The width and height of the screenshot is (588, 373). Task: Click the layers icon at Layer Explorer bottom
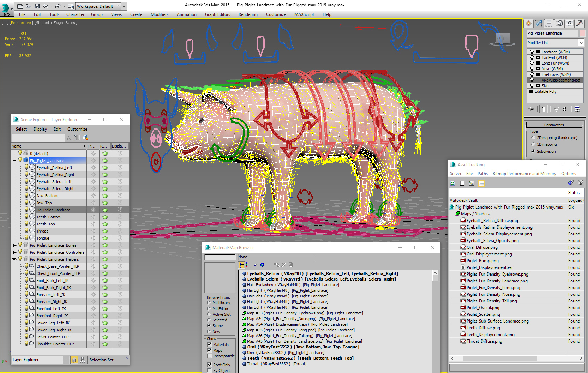[x=74, y=360]
